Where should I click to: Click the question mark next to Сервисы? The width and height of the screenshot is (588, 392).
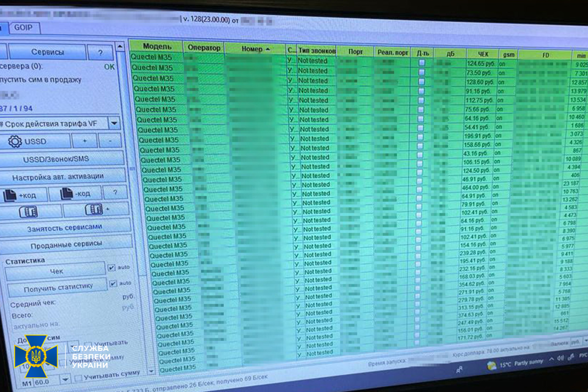100,53
